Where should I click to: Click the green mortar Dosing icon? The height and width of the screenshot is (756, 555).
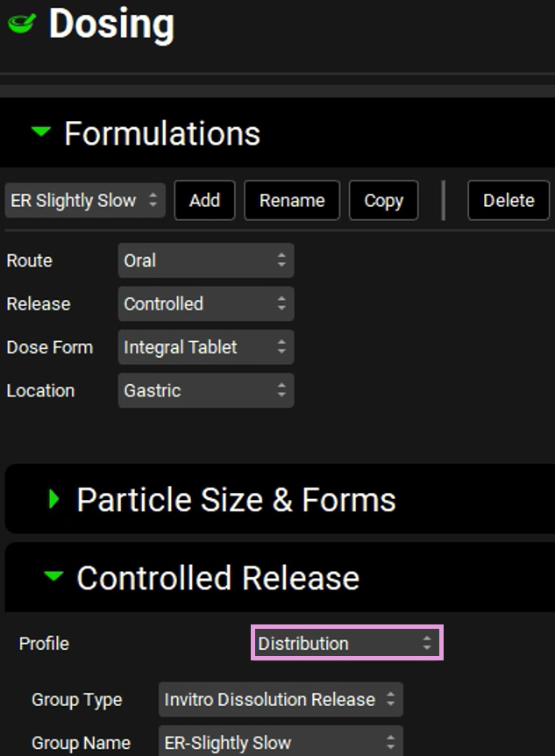click(21, 24)
